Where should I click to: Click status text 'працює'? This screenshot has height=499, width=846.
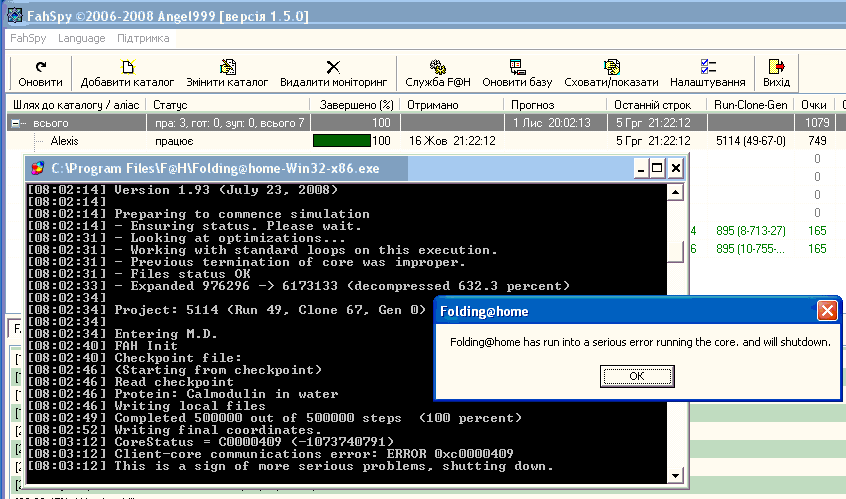click(x=174, y=141)
